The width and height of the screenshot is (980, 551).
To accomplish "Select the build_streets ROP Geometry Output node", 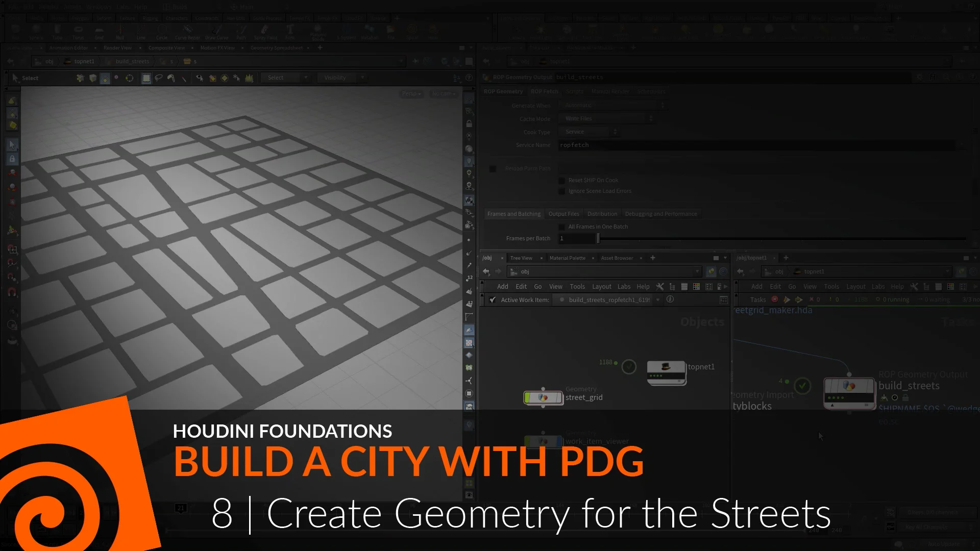I will (850, 393).
